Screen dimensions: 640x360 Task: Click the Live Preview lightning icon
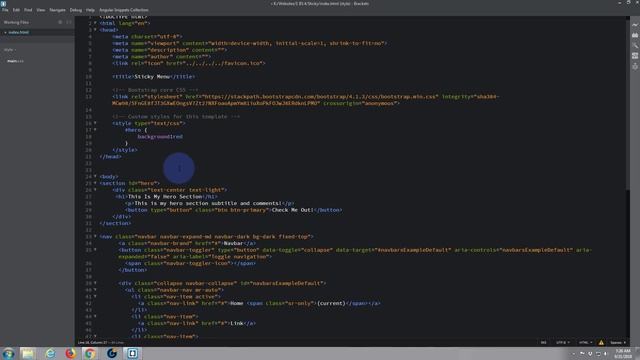click(635, 25)
